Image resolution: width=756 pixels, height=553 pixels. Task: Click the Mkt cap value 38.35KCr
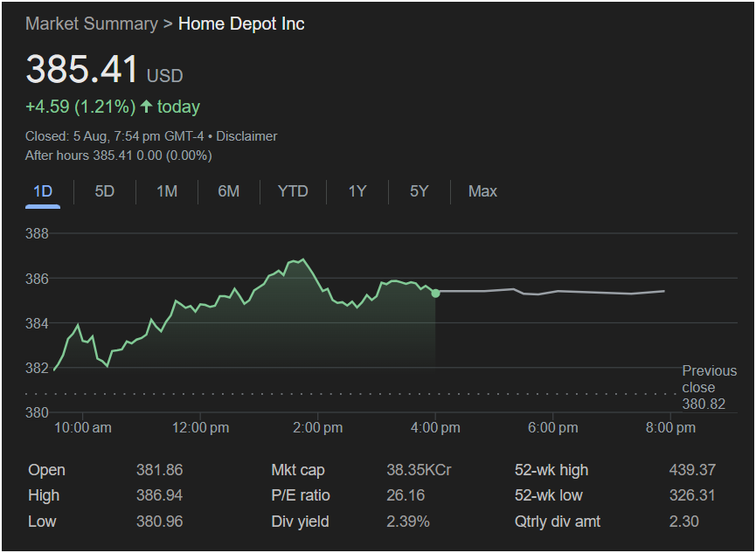[419, 470]
